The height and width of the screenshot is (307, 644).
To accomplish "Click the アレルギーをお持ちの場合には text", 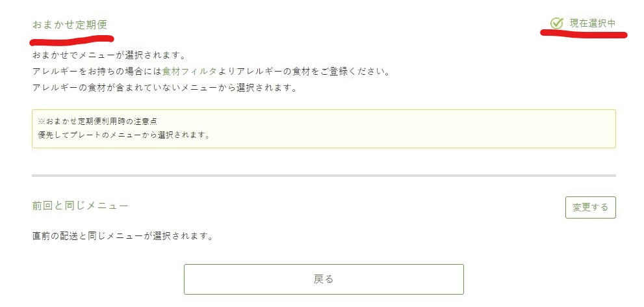I will (x=97, y=71).
